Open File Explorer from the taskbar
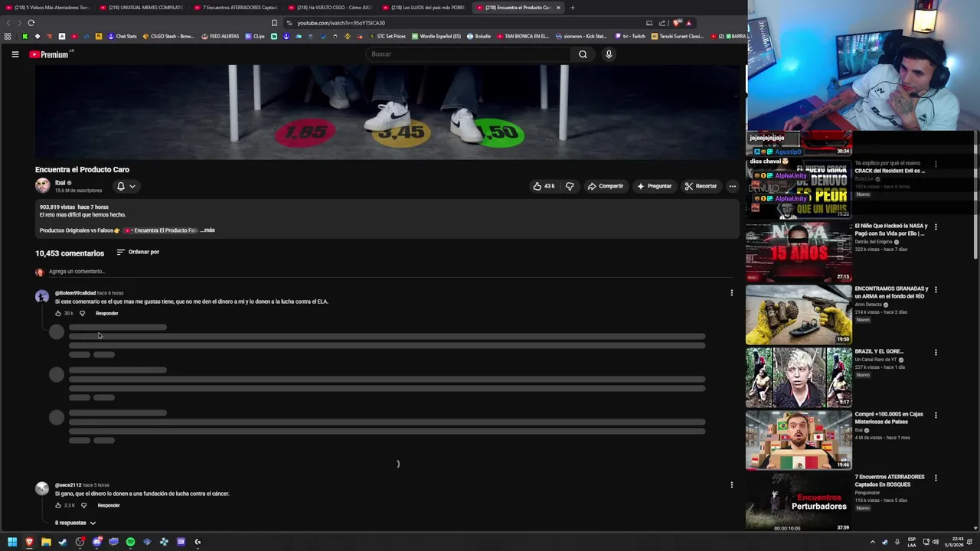The width and height of the screenshot is (980, 551). coord(46,542)
